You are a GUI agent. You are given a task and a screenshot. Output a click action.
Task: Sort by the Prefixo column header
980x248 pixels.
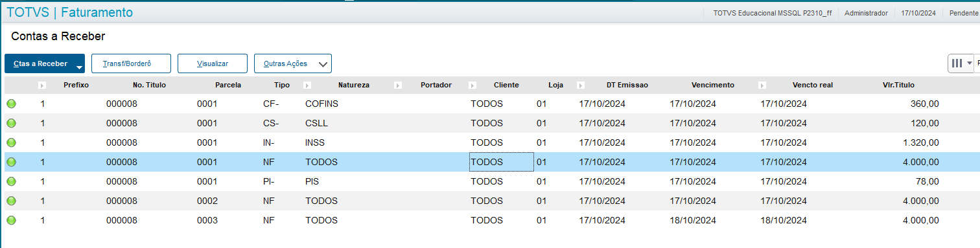[x=76, y=85]
